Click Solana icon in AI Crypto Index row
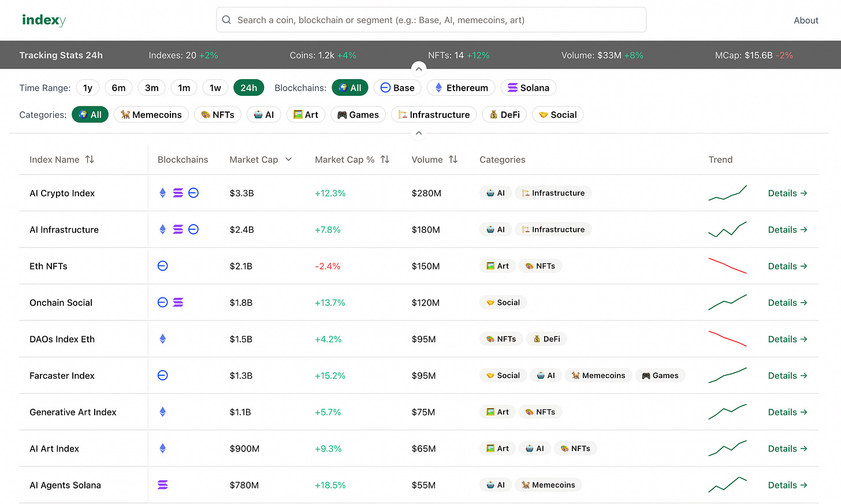 tap(178, 193)
